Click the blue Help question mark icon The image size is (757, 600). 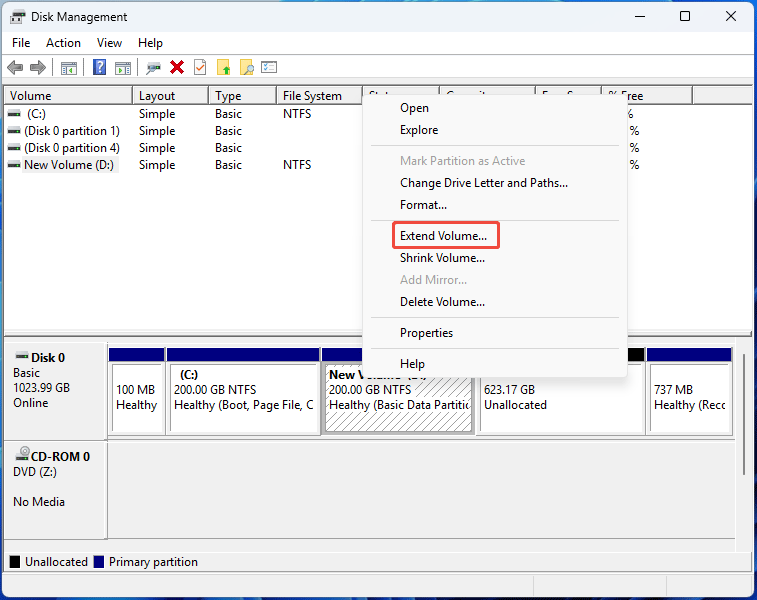pyautogui.click(x=99, y=67)
